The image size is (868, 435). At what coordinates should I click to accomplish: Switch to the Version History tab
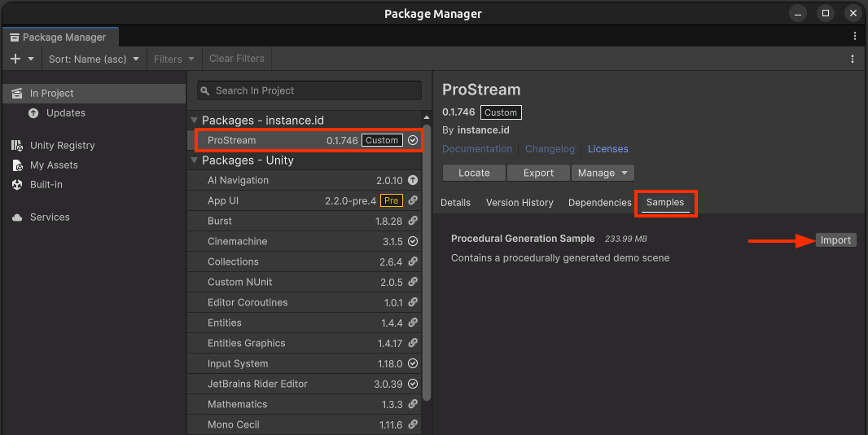pos(519,202)
